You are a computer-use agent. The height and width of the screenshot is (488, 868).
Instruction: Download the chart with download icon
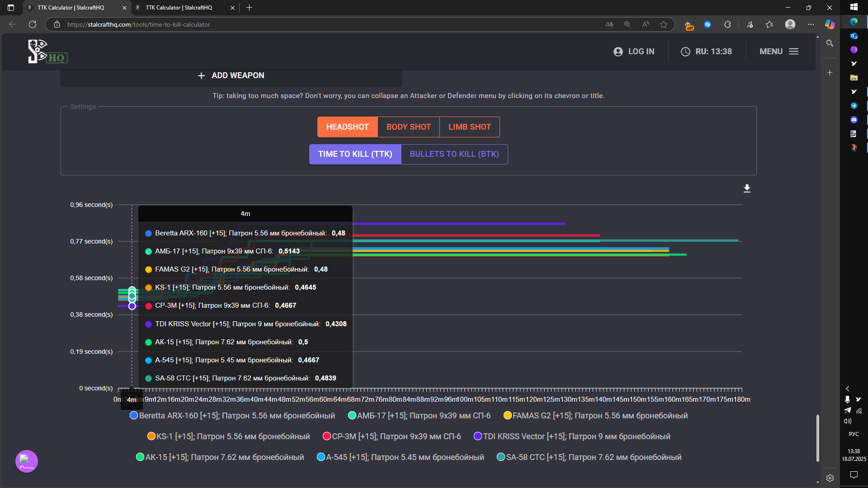pyautogui.click(x=747, y=188)
